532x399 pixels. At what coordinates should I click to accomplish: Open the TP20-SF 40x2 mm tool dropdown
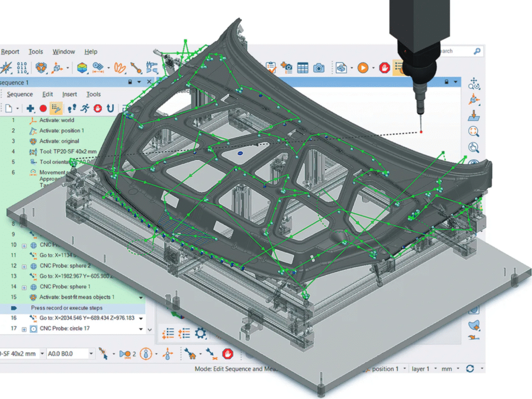(42, 354)
